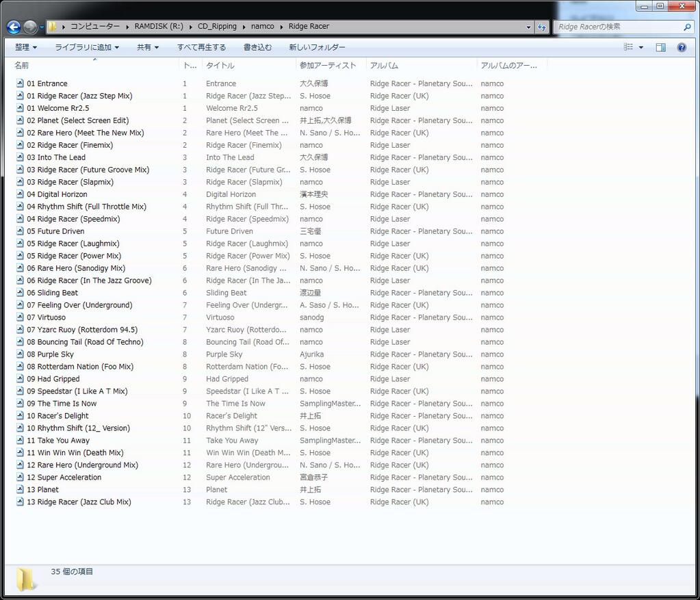Click the folder icon in address bar
This screenshot has width=700, height=600.
pos(52,27)
